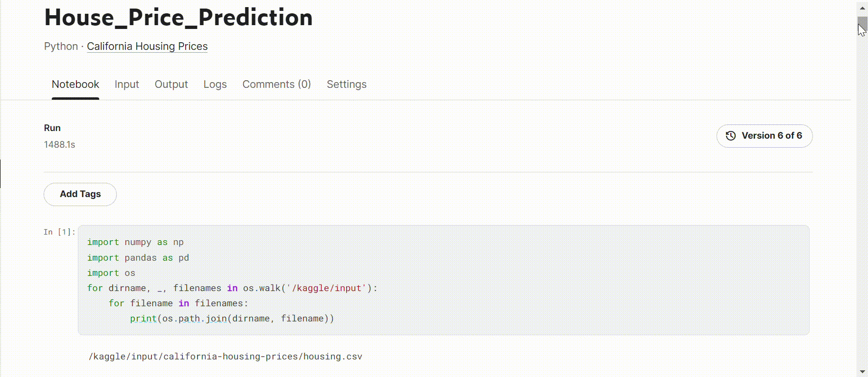
Task: Switch to the Input tab
Action: pos(127,85)
